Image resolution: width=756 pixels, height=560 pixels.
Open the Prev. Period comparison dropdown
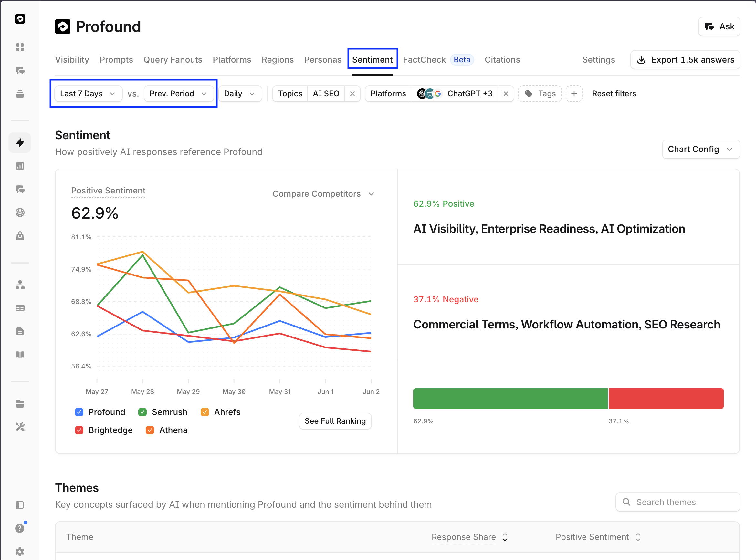(x=179, y=94)
